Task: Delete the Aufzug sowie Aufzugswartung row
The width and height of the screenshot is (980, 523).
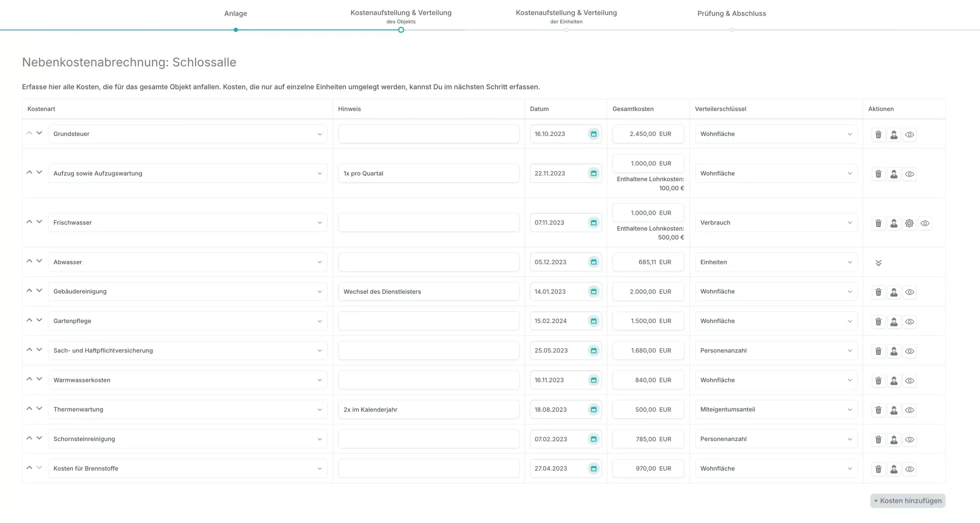Action: (879, 174)
